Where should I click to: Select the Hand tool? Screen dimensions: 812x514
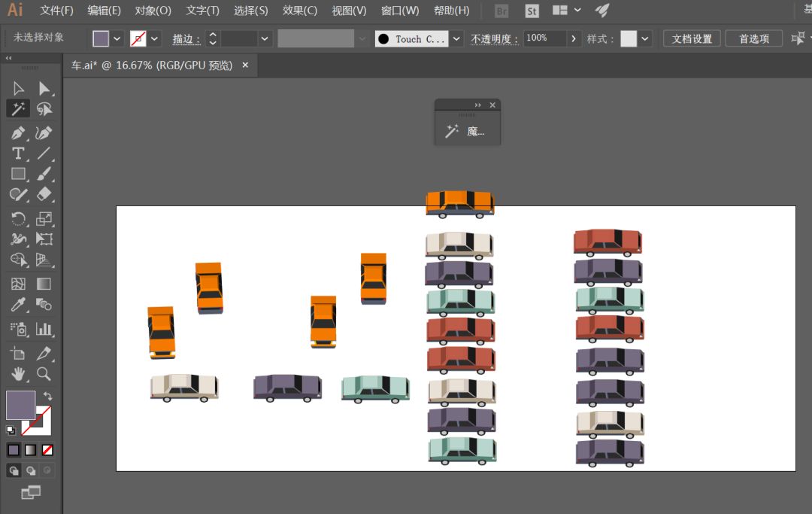coord(18,373)
